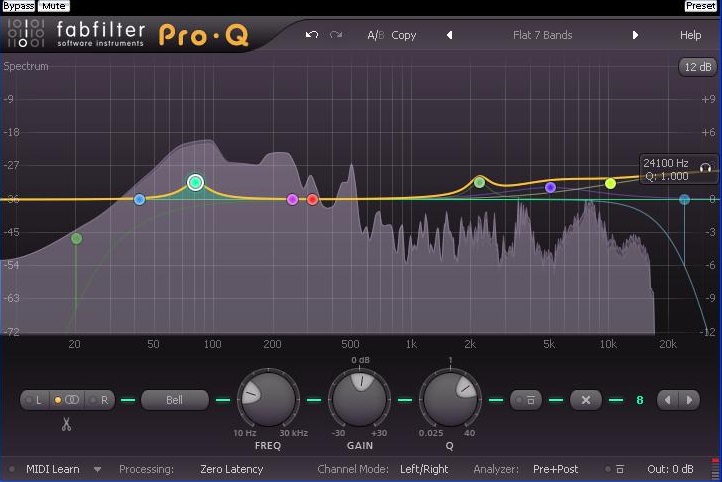Open the Bell filter shape dropdown
The height and width of the screenshot is (482, 722).
(x=175, y=400)
